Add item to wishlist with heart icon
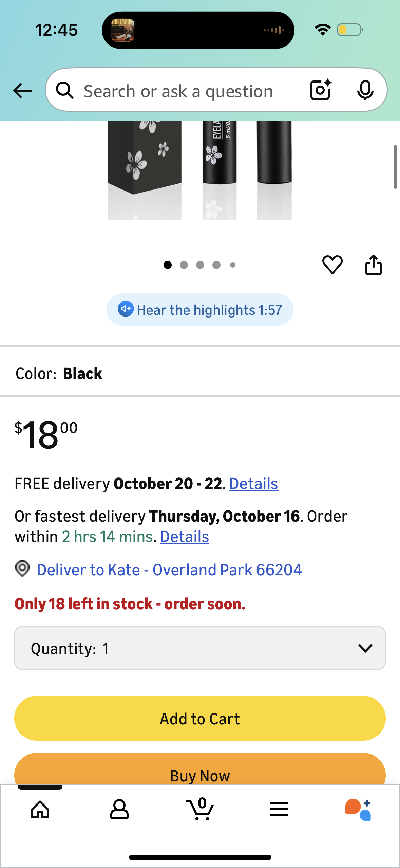Viewport: 400px width, 868px height. click(x=332, y=265)
